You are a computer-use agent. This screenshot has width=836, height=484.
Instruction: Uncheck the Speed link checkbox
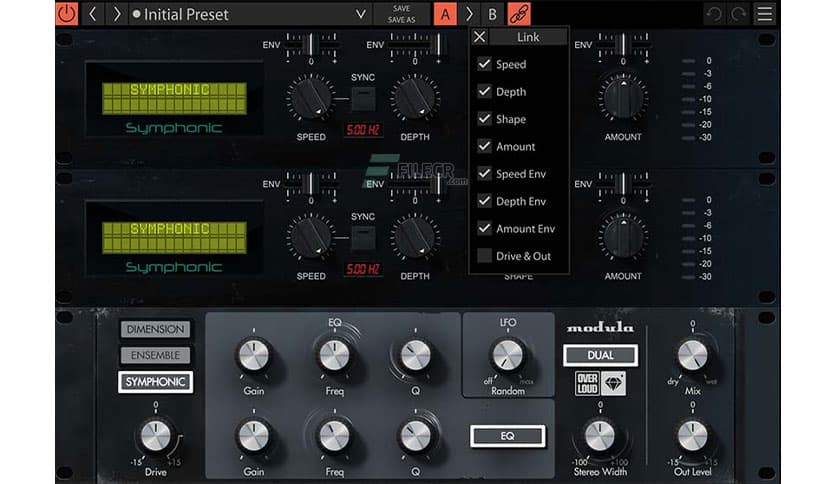pyautogui.click(x=484, y=64)
